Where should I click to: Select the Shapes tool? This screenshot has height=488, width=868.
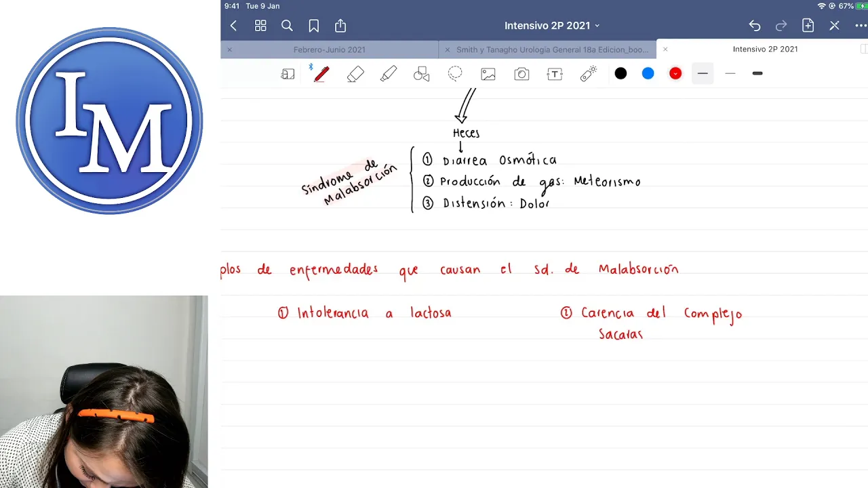[422, 74]
